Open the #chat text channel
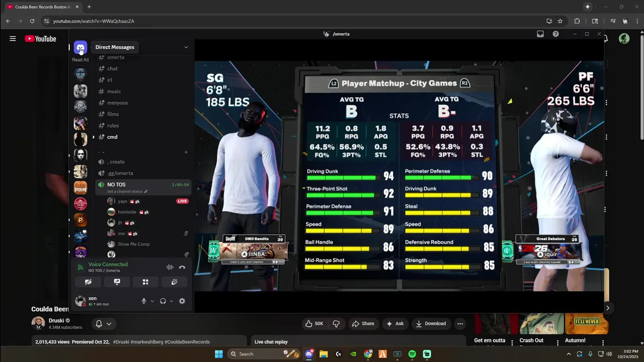Viewport: 644px width, 362px height. (x=143, y=68)
